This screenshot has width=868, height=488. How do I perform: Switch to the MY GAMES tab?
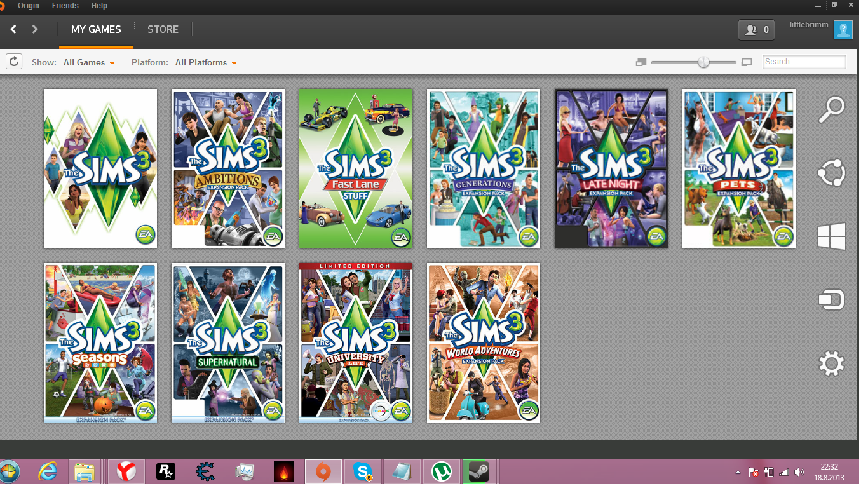[x=96, y=29]
